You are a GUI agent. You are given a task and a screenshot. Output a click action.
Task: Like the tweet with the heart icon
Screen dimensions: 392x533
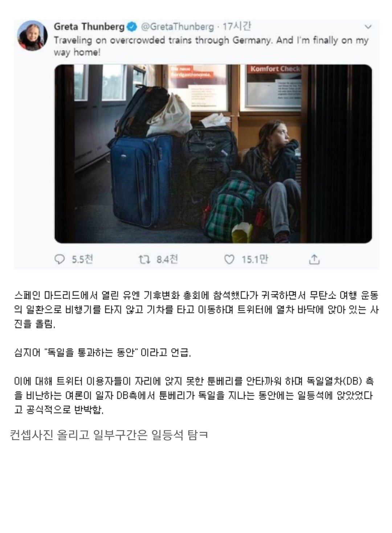pos(229,259)
